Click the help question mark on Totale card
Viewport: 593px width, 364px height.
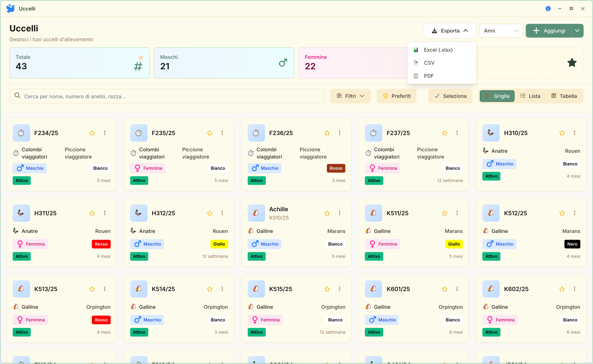pos(140,58)
